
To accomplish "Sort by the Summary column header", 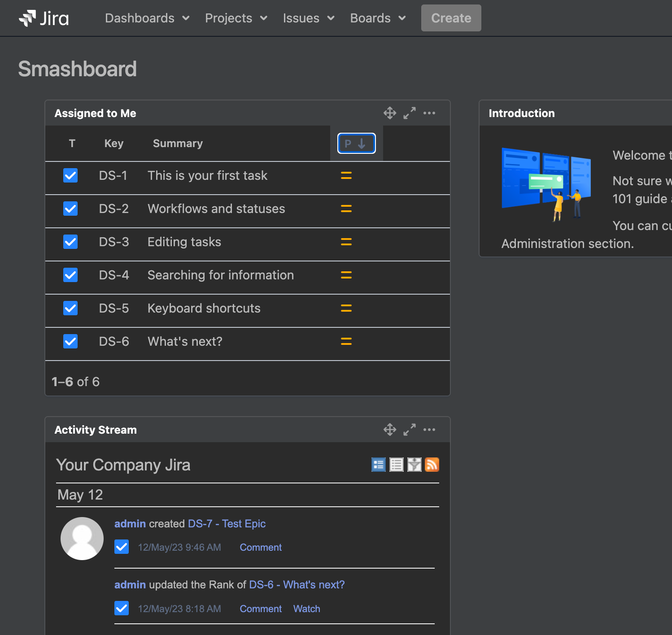I will click(178, 144).
